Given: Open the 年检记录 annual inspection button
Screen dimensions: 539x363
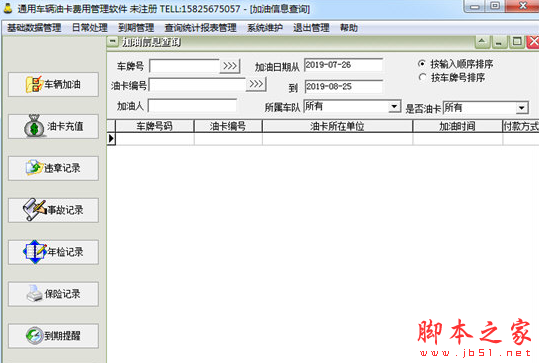Looking at the screenshot, I should tap(53, 252).
